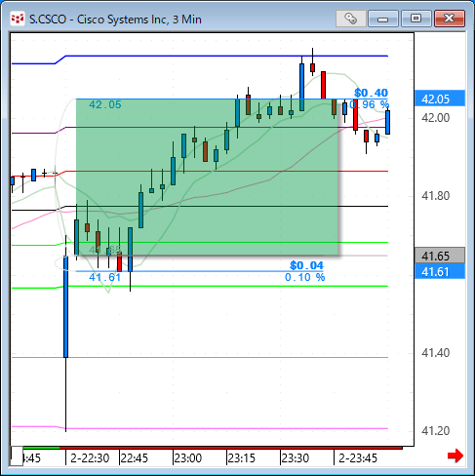Minimize the S.CSCO chart window
Viewport: 475px width, 476px height.
tap(383, 19)
